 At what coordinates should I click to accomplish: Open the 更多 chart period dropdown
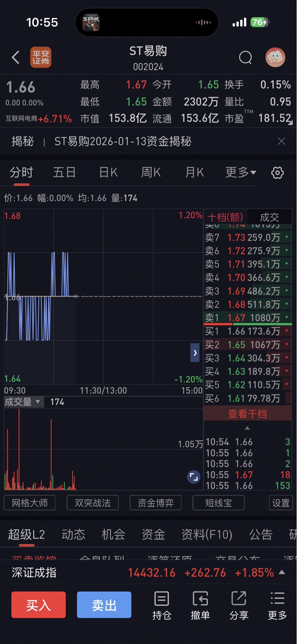241,172
